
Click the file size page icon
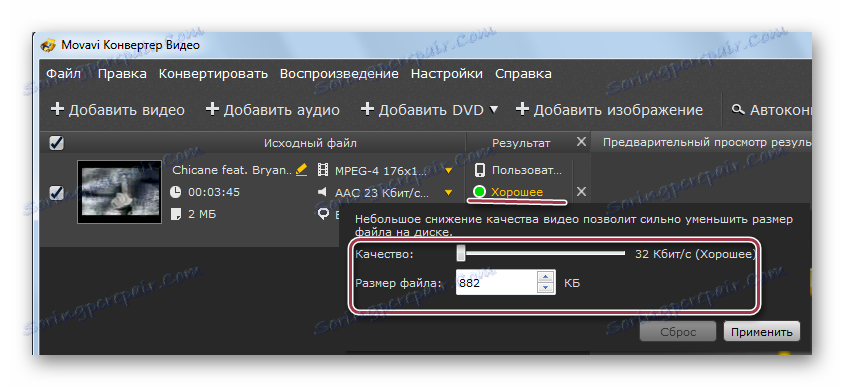[x=176, y=214]
